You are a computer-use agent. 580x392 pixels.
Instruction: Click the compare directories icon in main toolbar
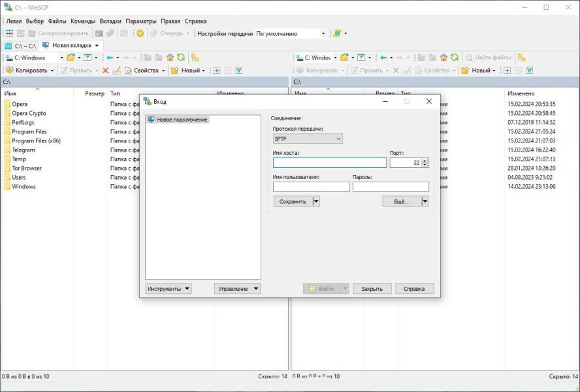(9, 33)
